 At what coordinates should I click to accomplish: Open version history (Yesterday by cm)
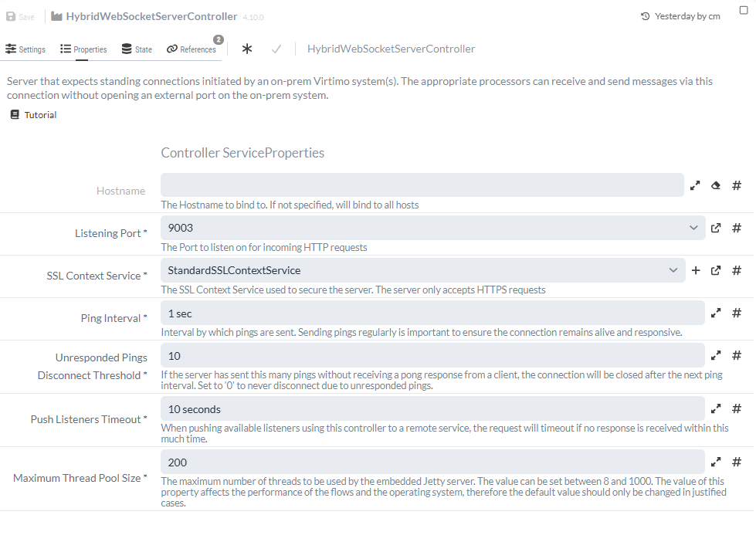(680, 16)
